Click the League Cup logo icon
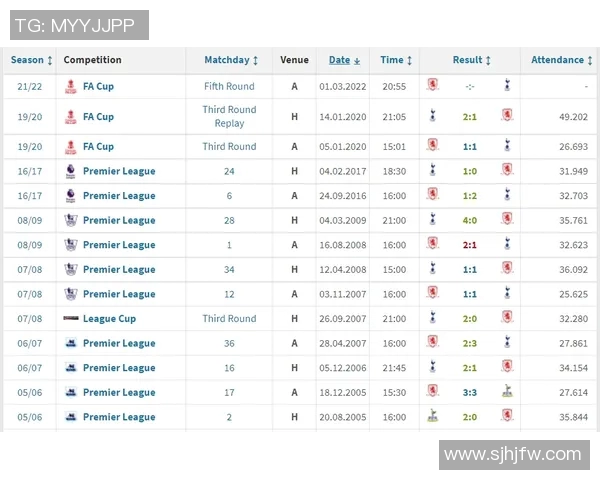The height and width of the screenshot is (480, 600). (71, 318)
